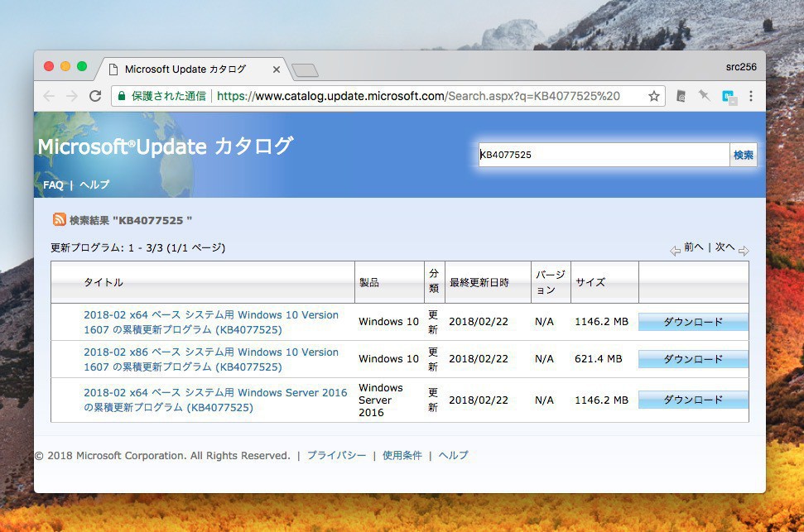
Task: Bookmark page with the star icon
Action: click(x=654, y=96)
